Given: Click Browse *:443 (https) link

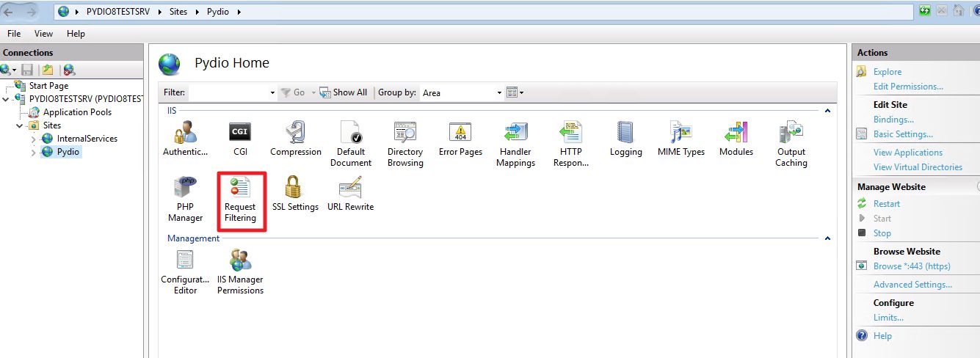Looking at the screenshot, I should click(x=912, y=266).
